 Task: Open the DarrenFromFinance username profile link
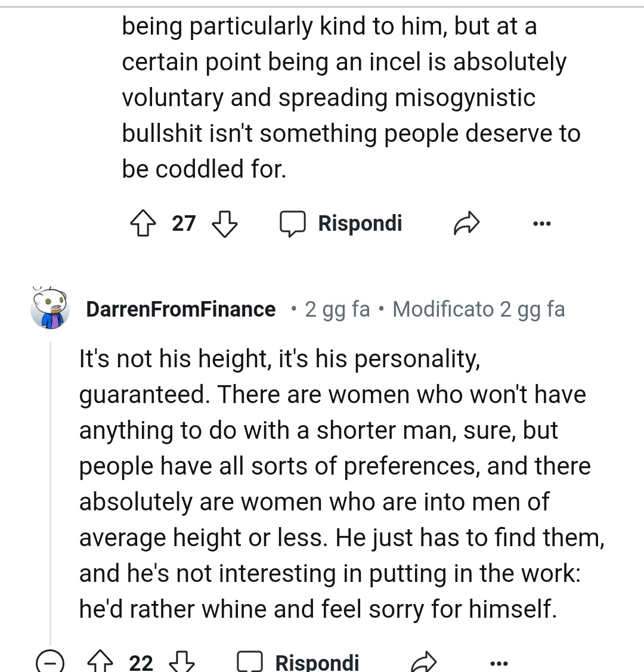(x=181, y=309)
